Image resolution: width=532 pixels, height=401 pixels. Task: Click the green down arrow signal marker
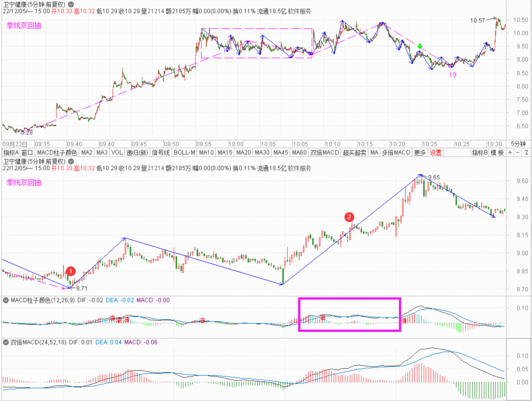(420, 46)
